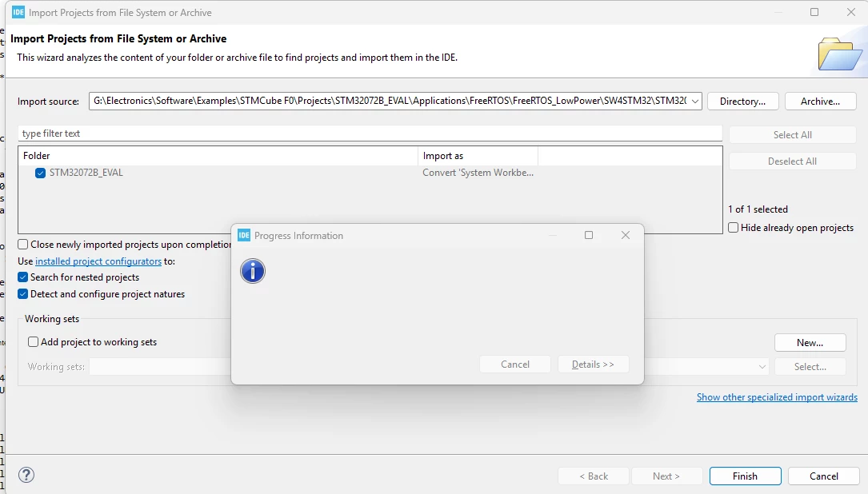Screen dimensions: 868x494
Task: Click the Convert 'System Workbe... cell
Action: point(478,173)
